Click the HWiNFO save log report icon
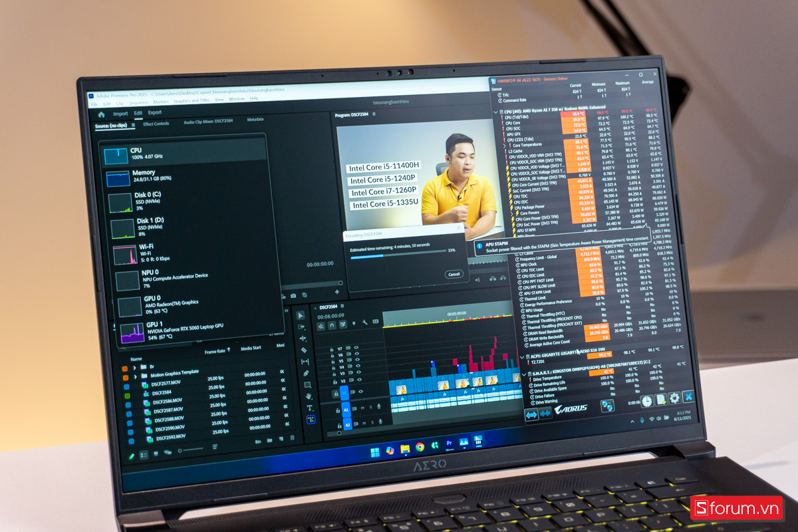 coord(660,400)
